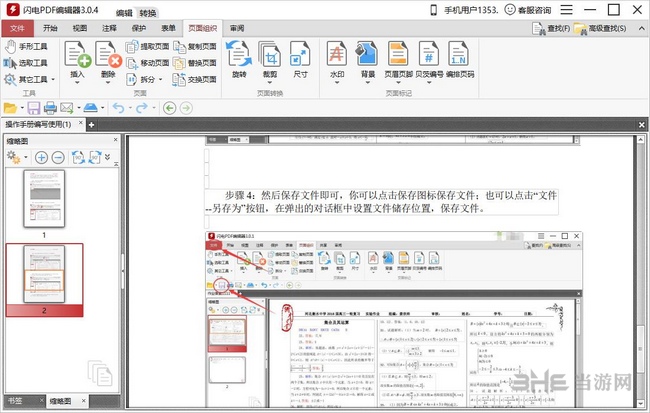
Task: Click the document vertical scrollbar
Action: (x=641, y=271)
